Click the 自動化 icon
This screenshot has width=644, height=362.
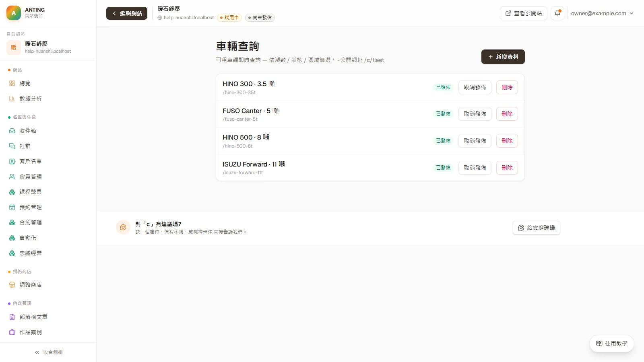[x=12, y=238]
